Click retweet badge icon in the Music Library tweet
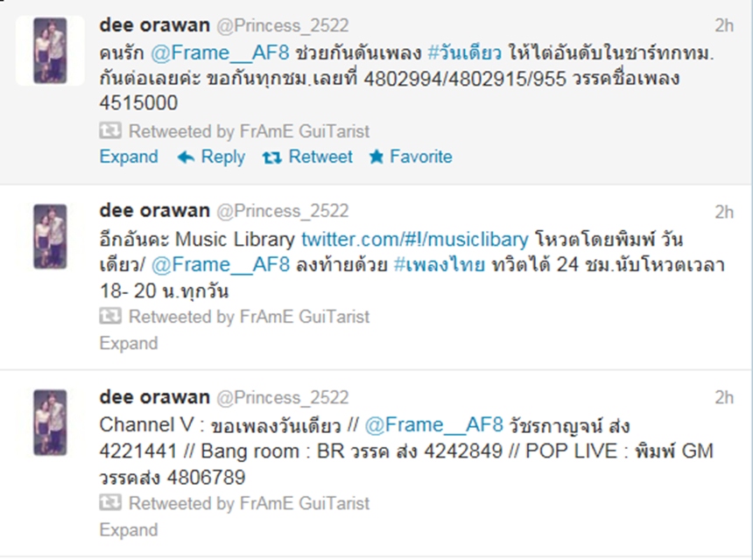Viewport: 753px width, 560px height. (110, 316)
